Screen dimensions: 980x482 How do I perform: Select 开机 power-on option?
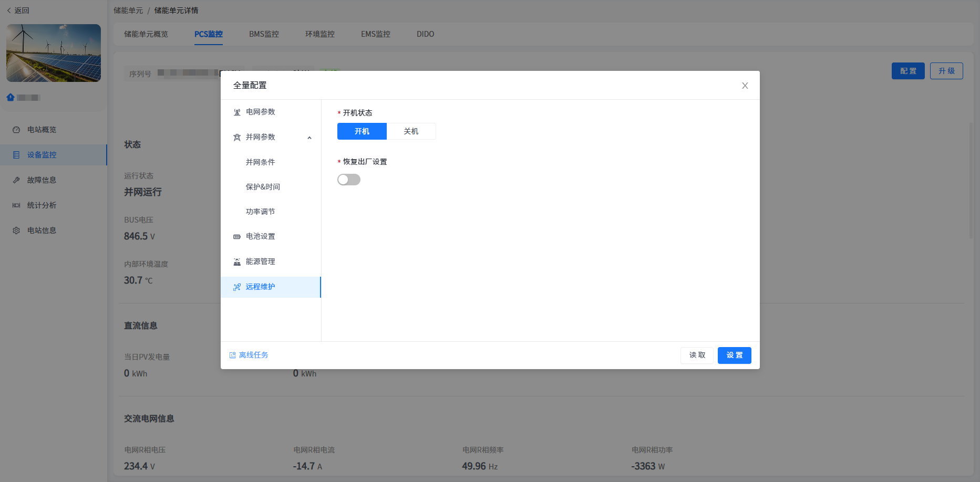[362, 131]
